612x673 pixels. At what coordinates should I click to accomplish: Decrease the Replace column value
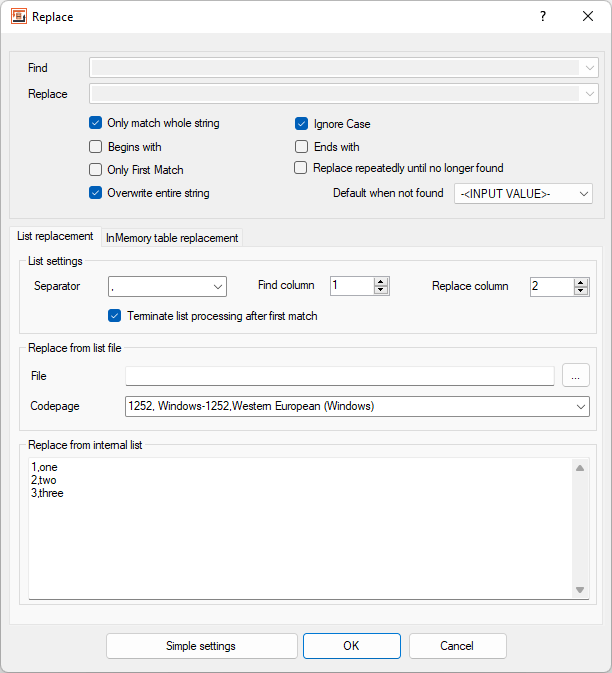pos(581,291)
